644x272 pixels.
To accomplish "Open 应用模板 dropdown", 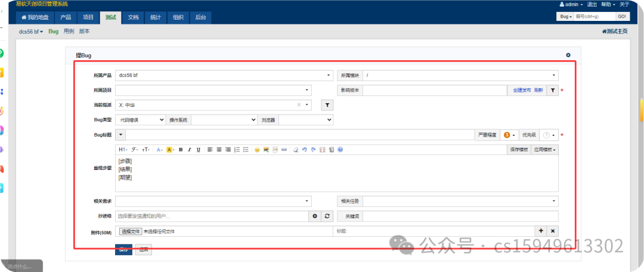I will (x=544, y=150).
